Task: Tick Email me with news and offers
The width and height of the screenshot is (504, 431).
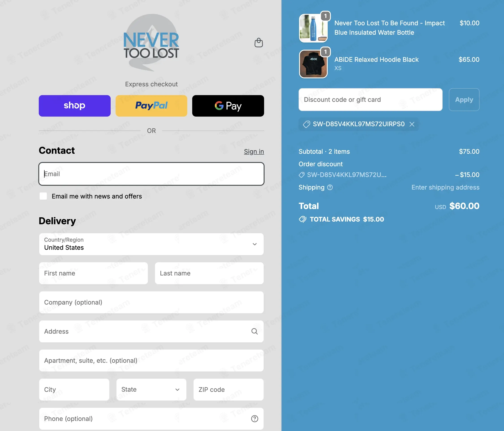Action: (43, 196)
